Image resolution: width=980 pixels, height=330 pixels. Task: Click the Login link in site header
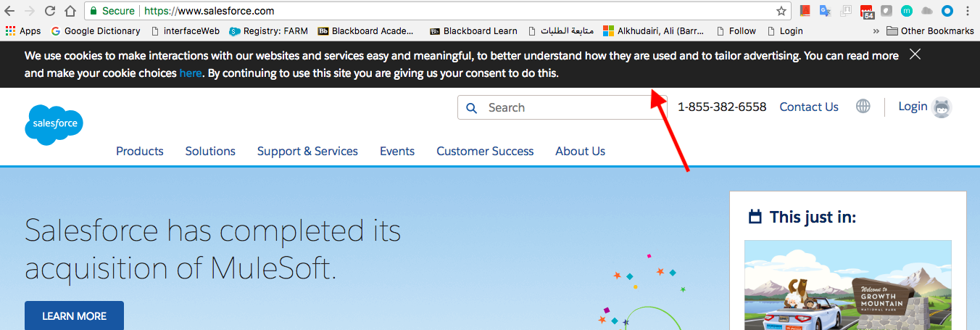coord(913,106)
